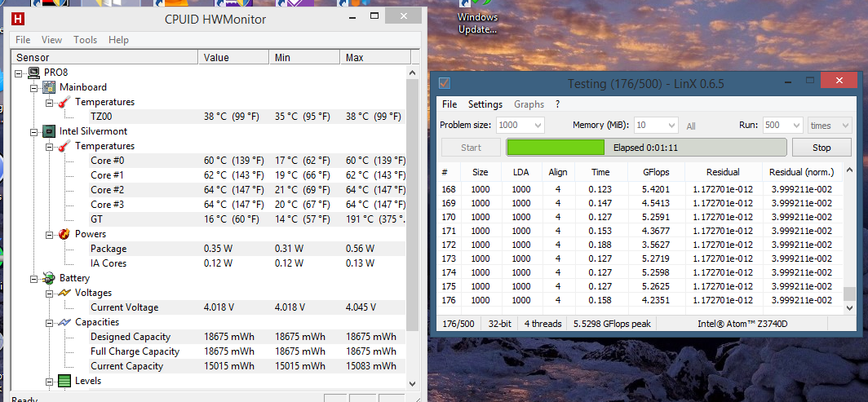Collapse the Intel Silvermont node
Screen dimensions: 868x402
click(33, 131)
